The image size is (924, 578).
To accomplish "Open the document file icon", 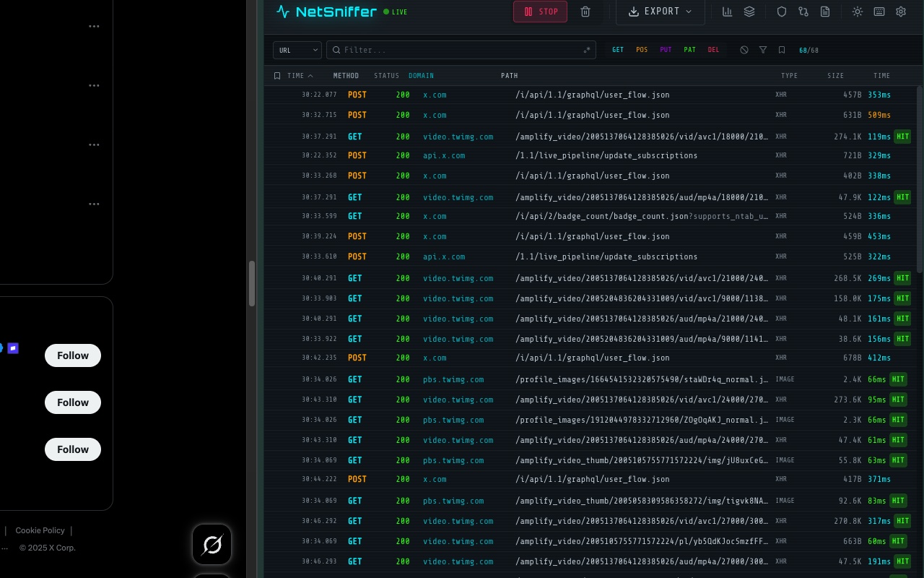I will [x=825, y=12].
